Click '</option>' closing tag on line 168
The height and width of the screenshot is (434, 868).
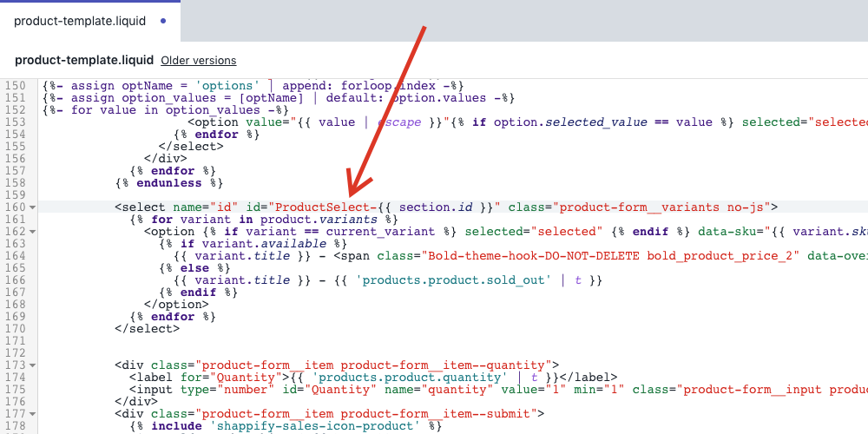pyautogui.click(x=176, y=305)
